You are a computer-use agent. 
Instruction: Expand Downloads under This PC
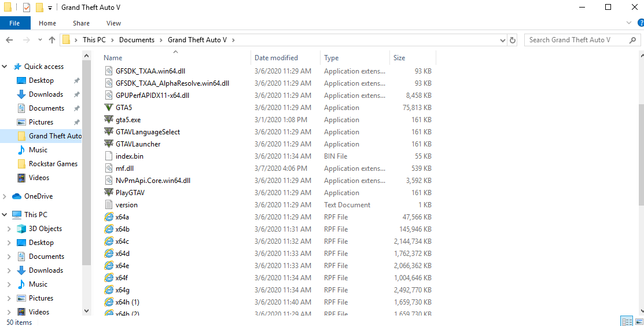[9, 270]
